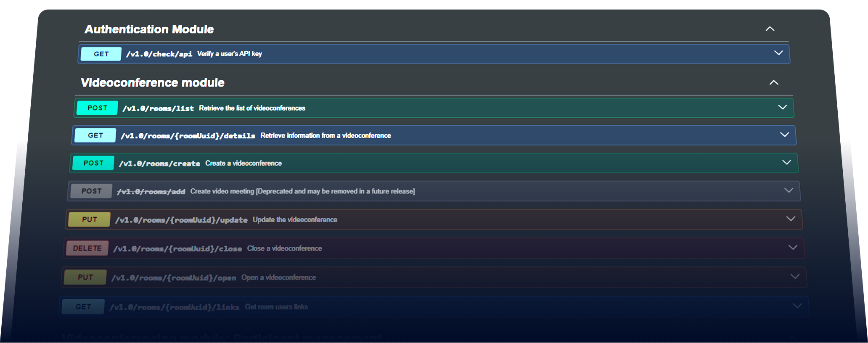Open the /v1.0/rooms/{roomUuid}/open path link
Screen dimensions: 868x343
coord(173,278)
